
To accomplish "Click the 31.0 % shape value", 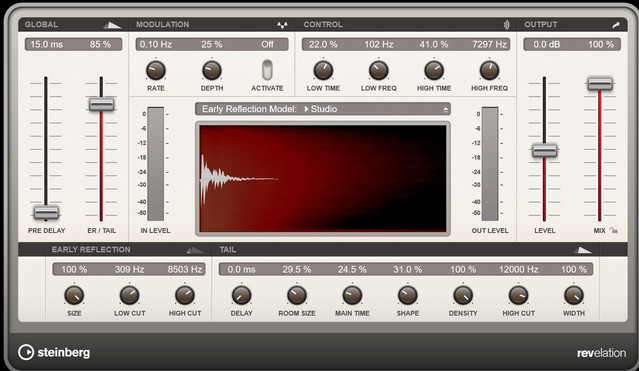I will tap(408, 269).
